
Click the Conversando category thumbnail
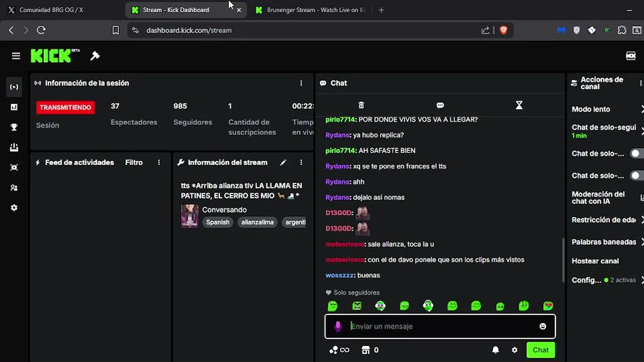point(190,216)
